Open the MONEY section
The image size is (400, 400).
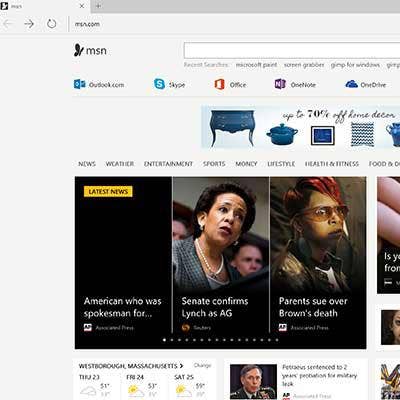click(246, 164)
